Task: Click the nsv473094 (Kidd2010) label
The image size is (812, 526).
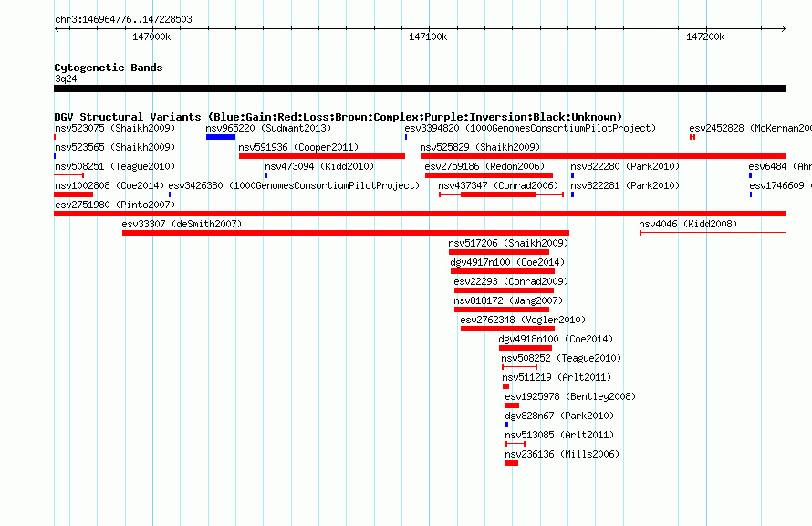Action: pyautogui.click(x=319, y=166)
